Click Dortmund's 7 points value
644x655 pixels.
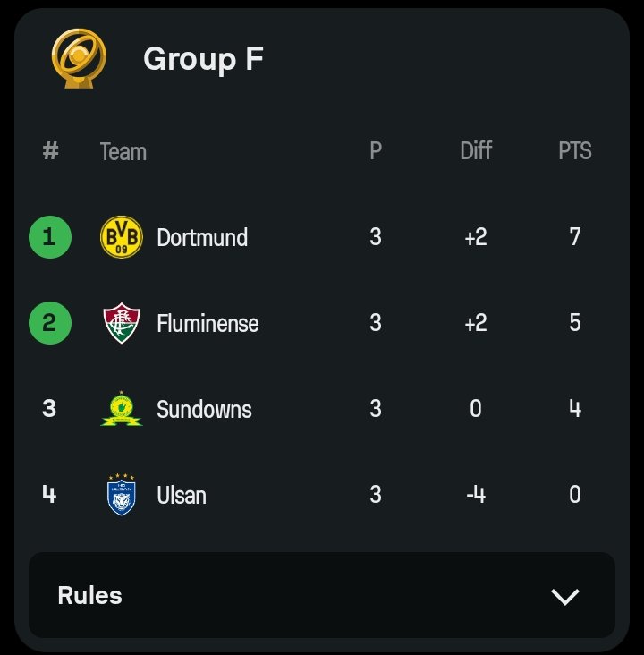[x=575, y=237]
